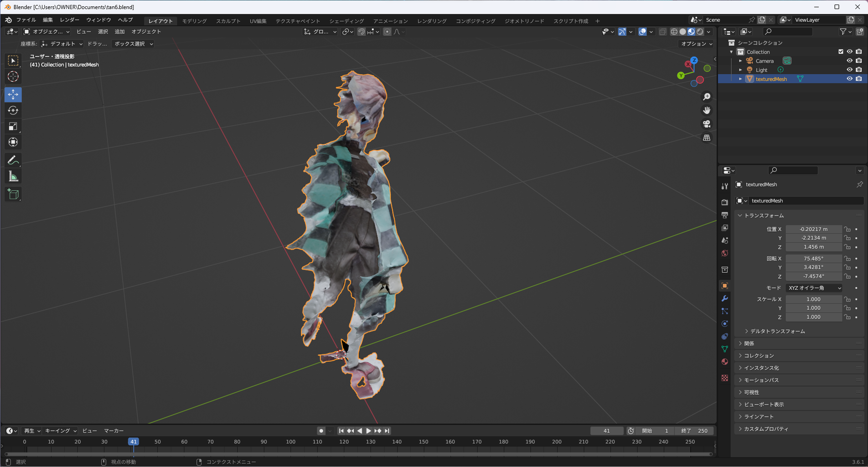This screenshot has height=467, width=868.
Task: Switch to the モデリング workspace tab
Action: pyautogui.click(x=194, y=21)
